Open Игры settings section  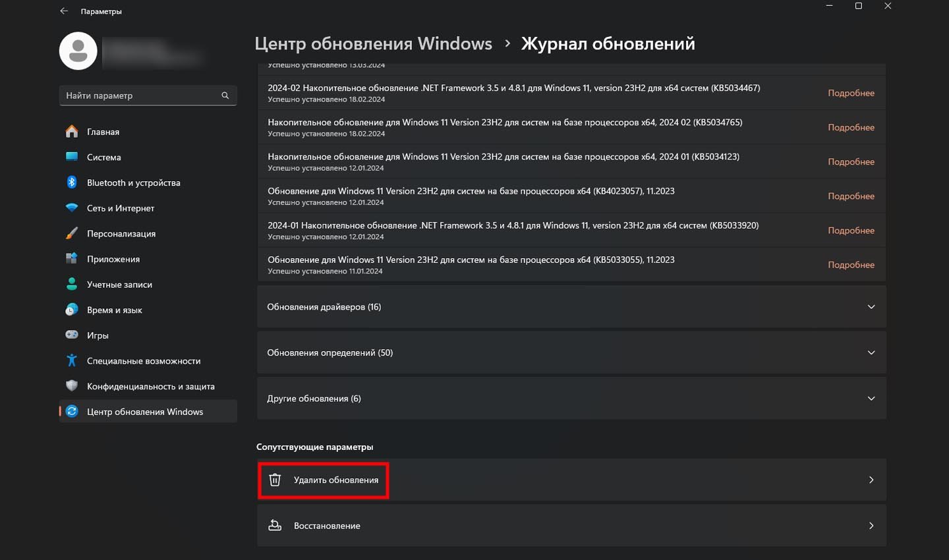pos(148,335)
